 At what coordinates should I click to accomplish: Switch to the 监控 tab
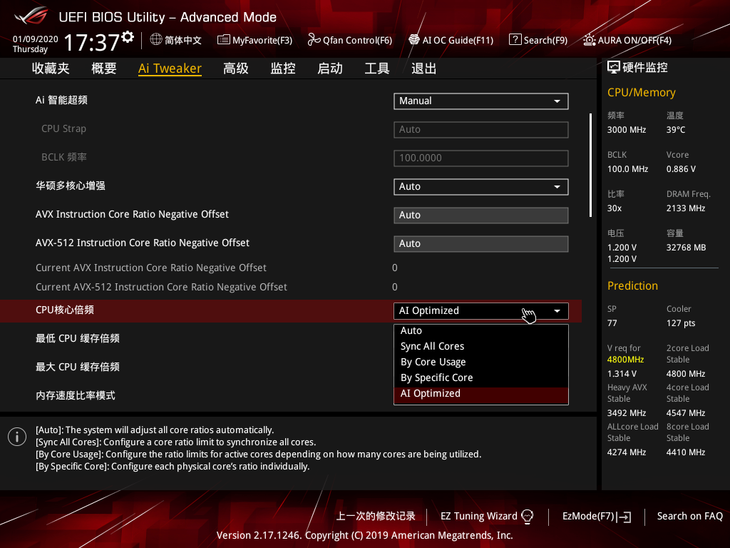pyautogui.click(x=283, y=68)
